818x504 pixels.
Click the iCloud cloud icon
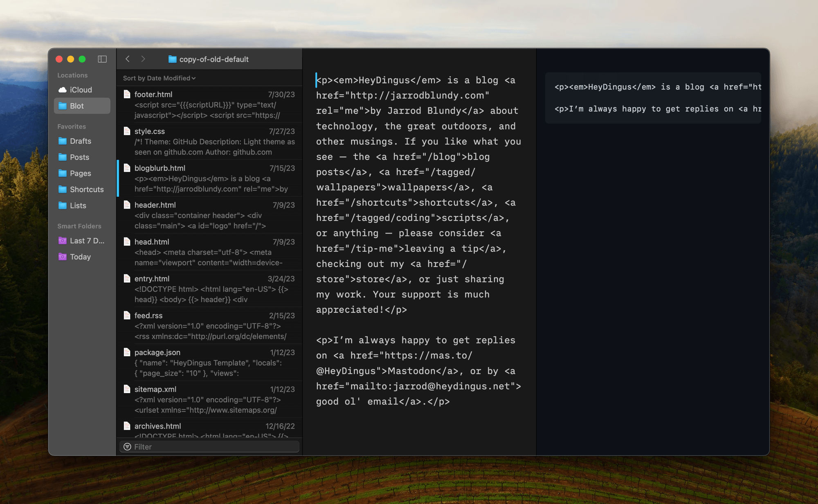[63, 90]
